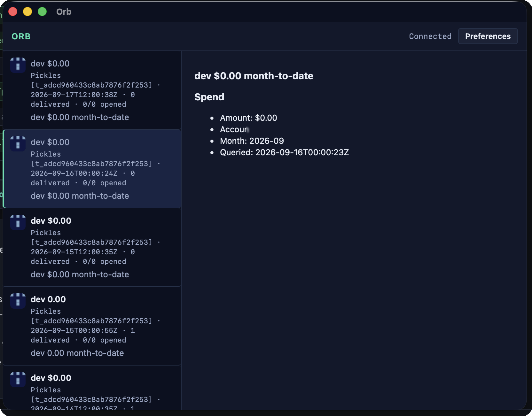Select the timestamp 2026-09-16T00:00:24Z in the list
Screen dimensions: 532x416
(x=74, y=173)
